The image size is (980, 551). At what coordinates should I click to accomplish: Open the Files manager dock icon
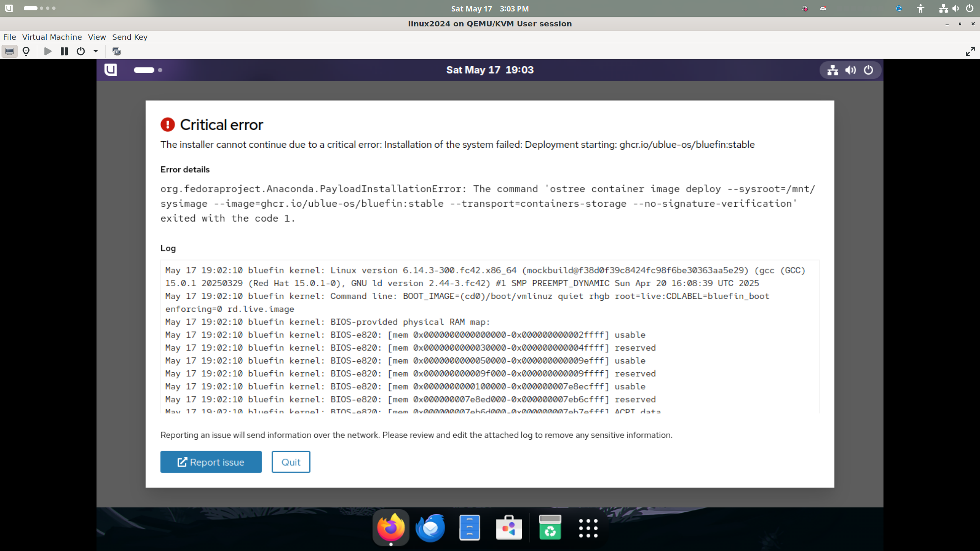469,528
